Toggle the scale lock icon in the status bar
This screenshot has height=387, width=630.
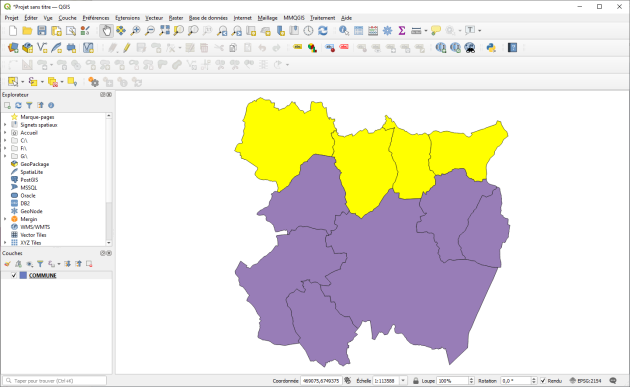(415, 381)
